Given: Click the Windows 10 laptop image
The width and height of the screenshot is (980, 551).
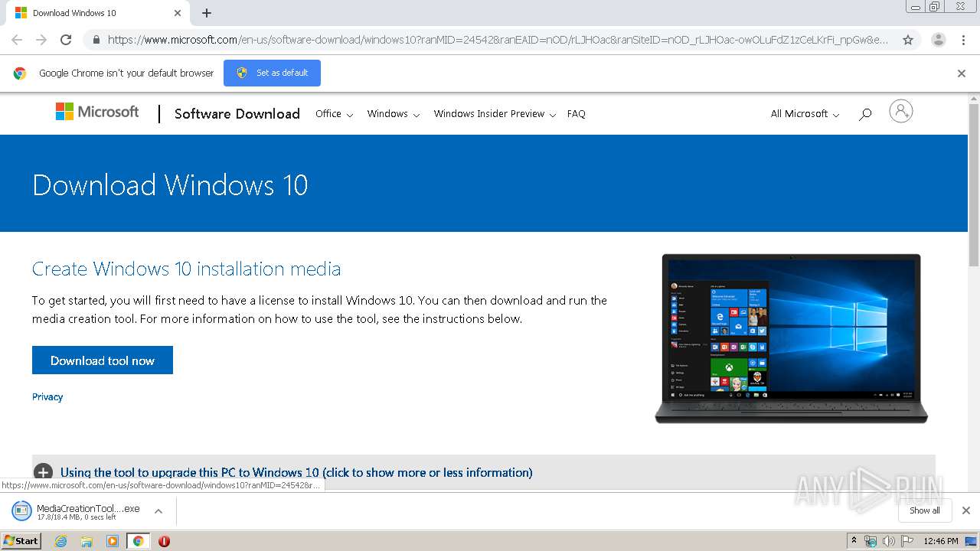Looking at the screenshot, I should 791,338.
